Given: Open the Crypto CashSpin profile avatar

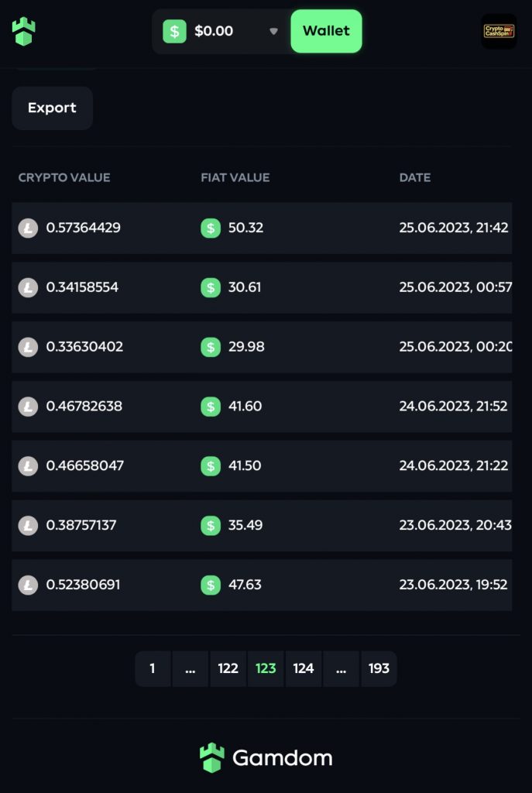Looking at the screenshot, I should (499, 31).
